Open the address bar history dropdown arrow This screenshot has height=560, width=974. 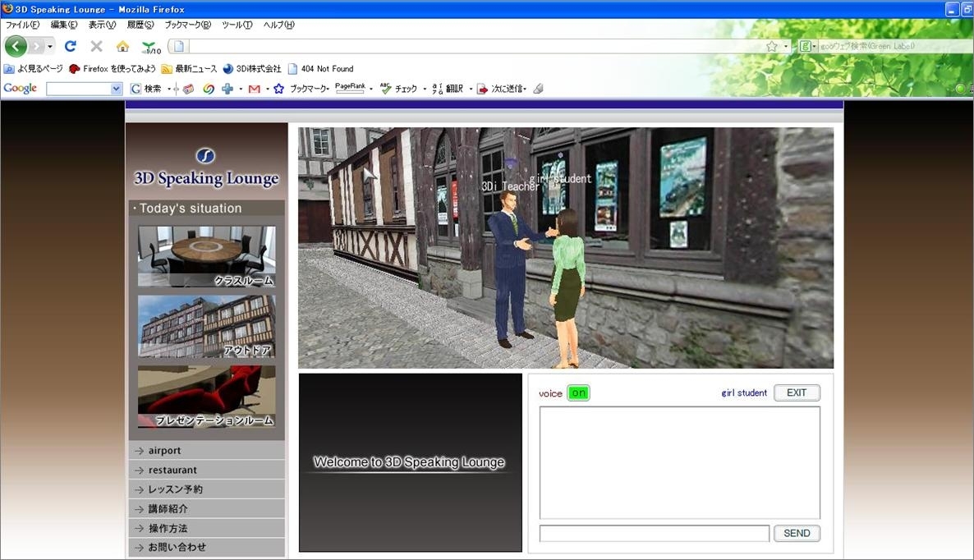pyautogui.click(x=786, y=46)
